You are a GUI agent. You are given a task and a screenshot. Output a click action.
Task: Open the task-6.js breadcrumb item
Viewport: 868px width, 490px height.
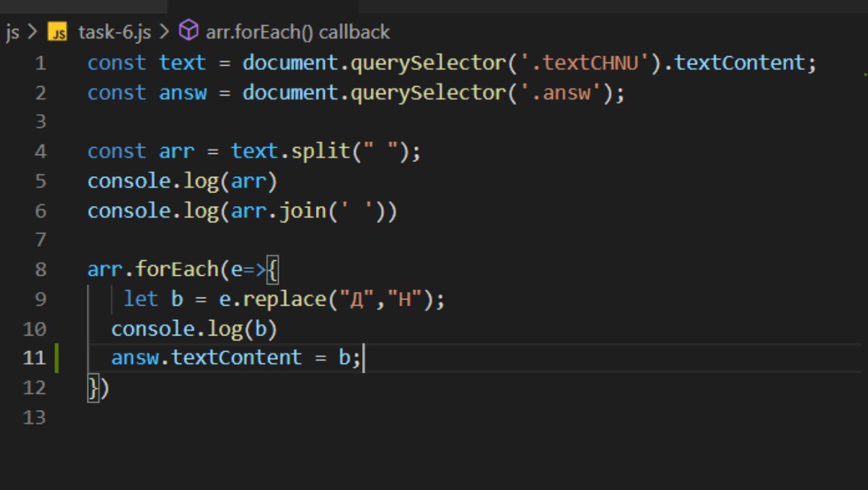[x=115, y=32]
